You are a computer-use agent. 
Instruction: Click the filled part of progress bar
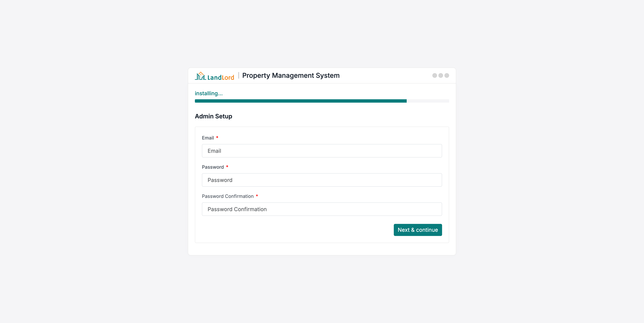tap(301, 101)
